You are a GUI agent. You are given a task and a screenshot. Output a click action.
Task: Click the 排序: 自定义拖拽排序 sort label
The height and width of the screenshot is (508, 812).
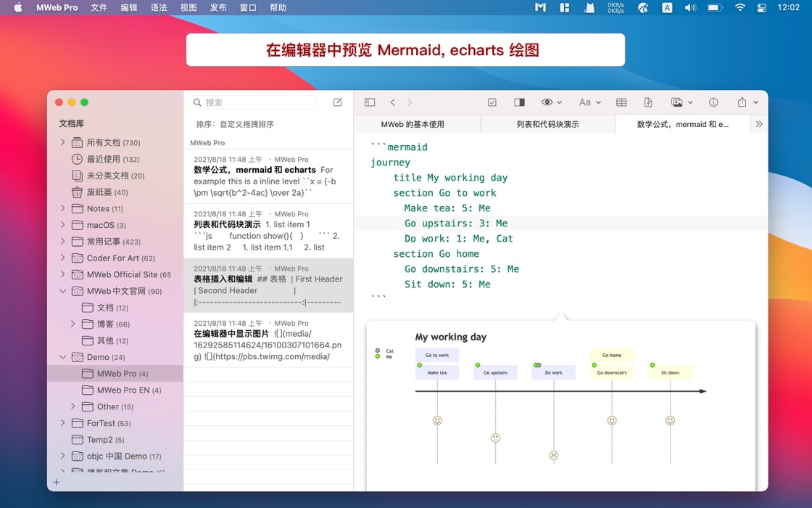pyautogui.click(x=235, y=124)
